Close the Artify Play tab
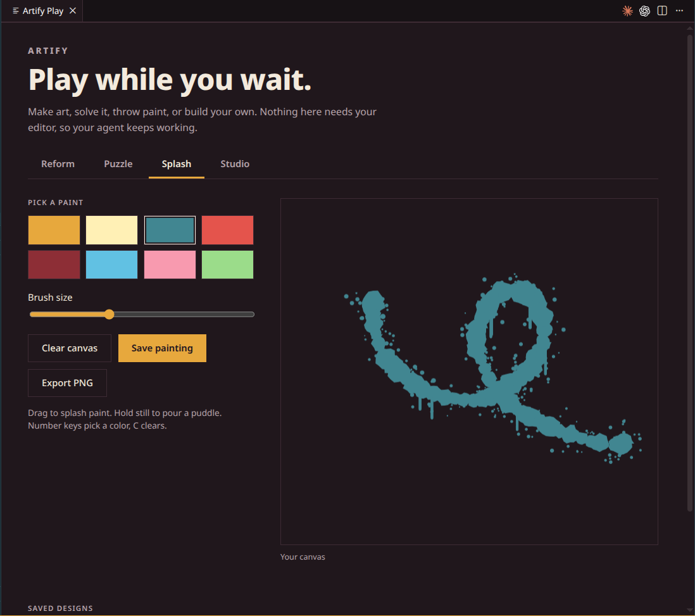Screen dimensions: 695x616 [x=73, y=11]
